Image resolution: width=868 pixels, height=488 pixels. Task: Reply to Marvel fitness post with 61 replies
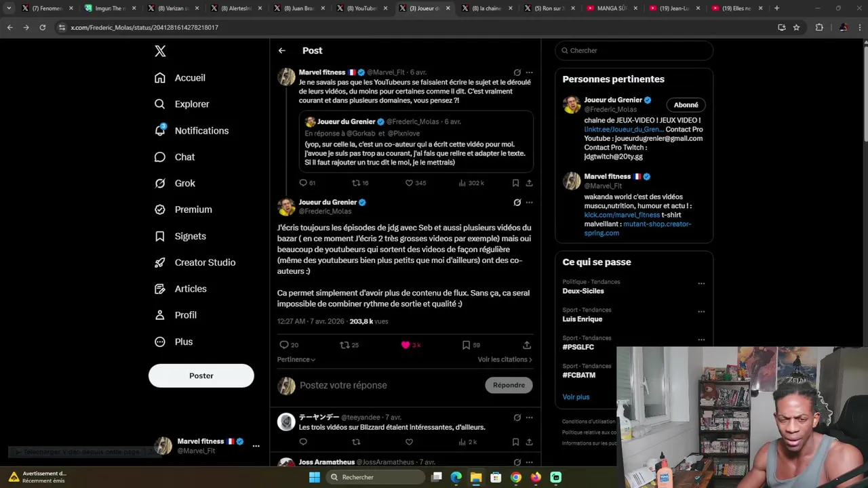(x=307, y=183)
